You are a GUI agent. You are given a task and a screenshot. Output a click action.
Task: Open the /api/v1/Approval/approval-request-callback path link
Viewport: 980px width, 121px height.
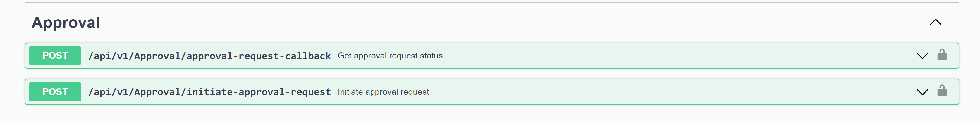tap(209, 56)
